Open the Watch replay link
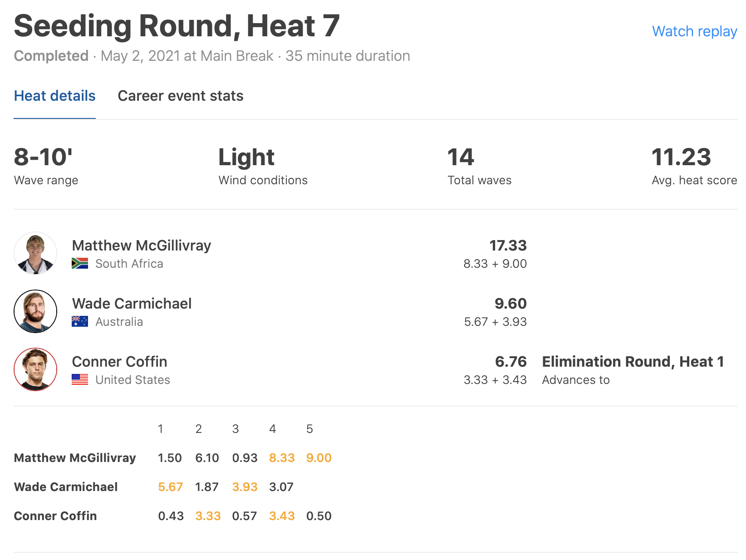The height and width of the screenshot is (560, 746). [x=694, y=31]
